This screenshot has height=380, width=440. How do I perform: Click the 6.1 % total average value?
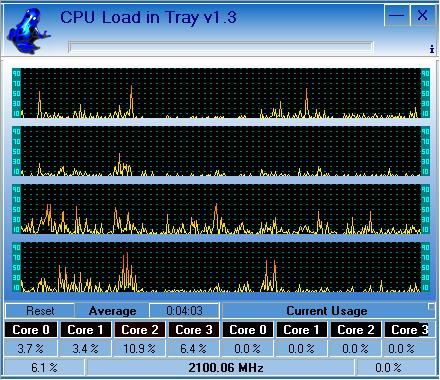[44, 368]
